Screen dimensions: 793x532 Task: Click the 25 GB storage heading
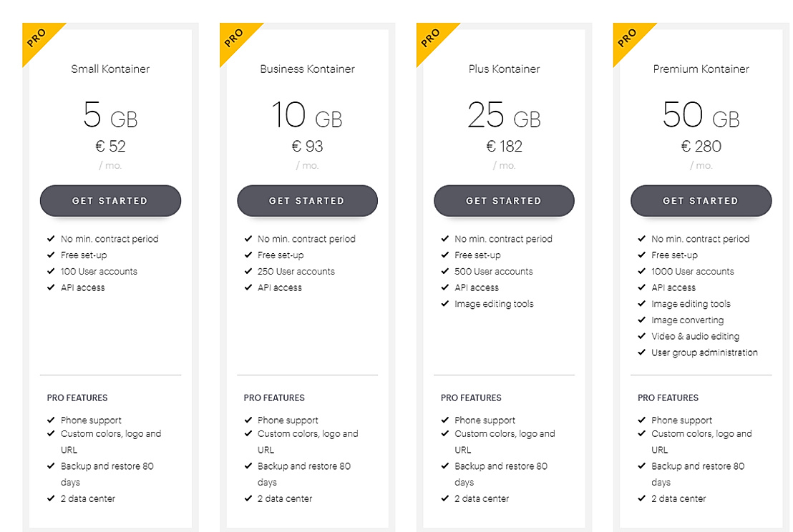(x=504, y=116)
